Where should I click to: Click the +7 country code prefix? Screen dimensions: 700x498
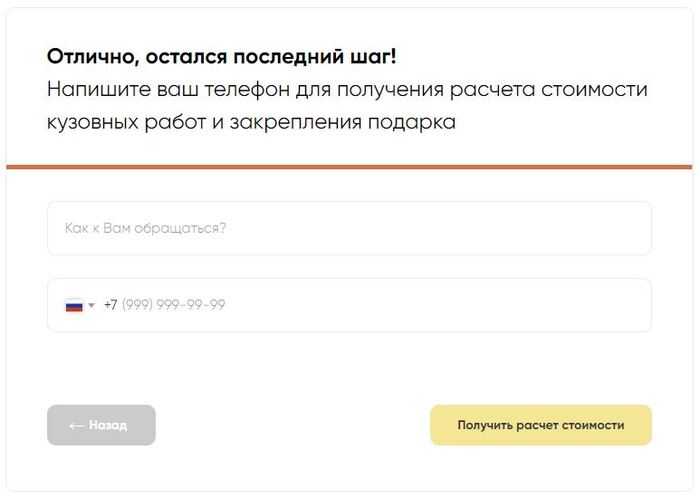point(110,305)
